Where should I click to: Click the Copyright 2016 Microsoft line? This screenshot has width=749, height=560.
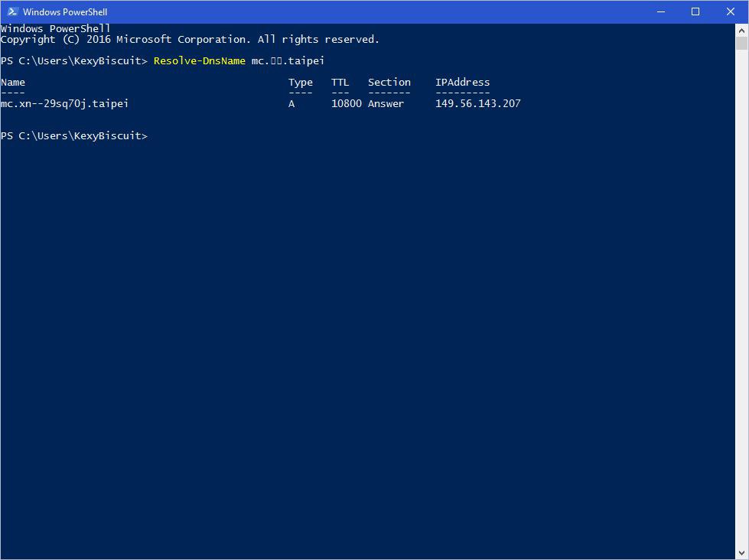coord(190,40)
